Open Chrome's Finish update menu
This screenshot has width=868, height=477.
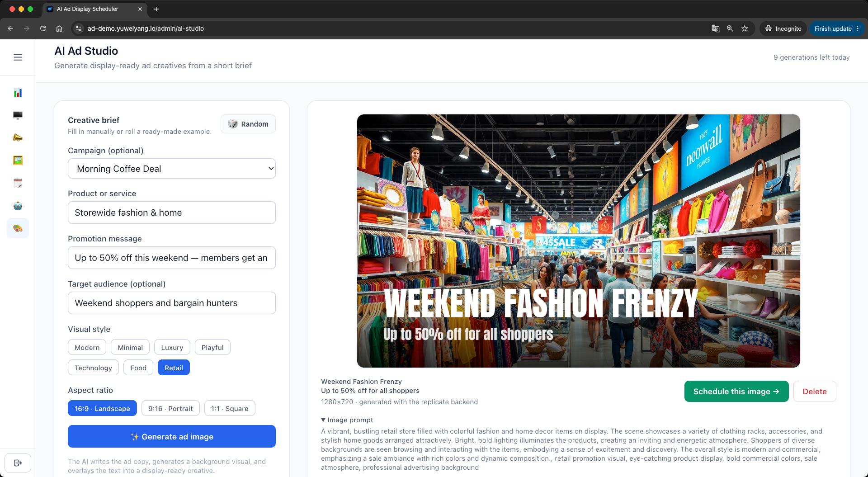click(x=836, y=28)
